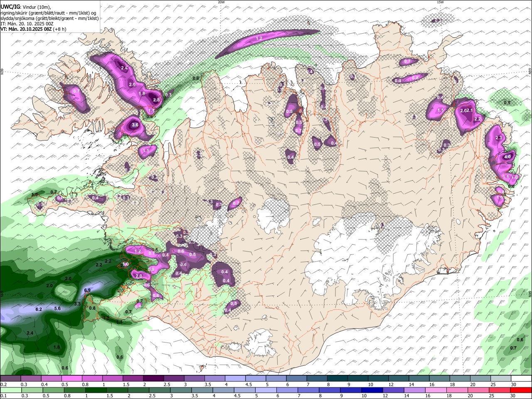
Task: Select the purple-blue 12 swatch on rain scale
Action: point(393,390)
